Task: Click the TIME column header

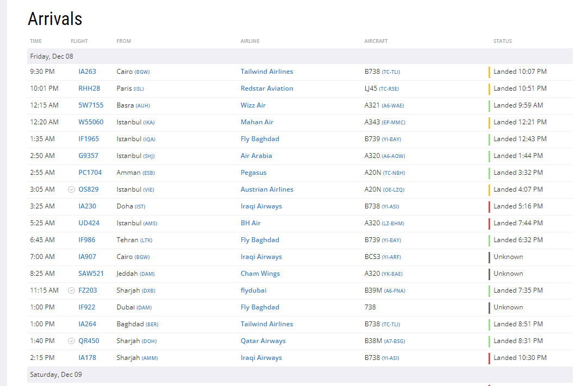Action: coord(36,41)
